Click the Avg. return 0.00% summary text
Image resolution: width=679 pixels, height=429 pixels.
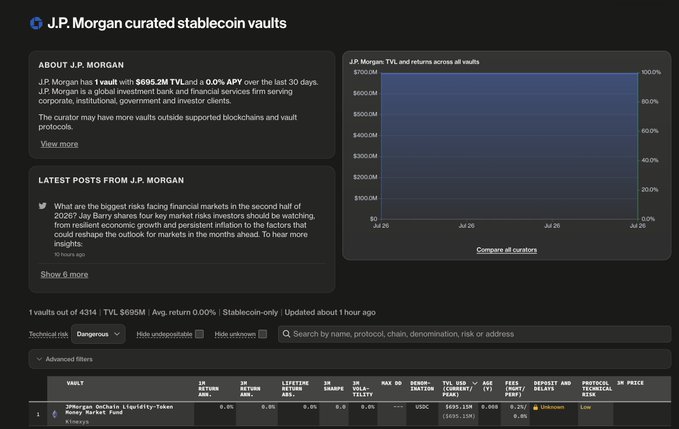pyautogui.click(x=184, y=312)
